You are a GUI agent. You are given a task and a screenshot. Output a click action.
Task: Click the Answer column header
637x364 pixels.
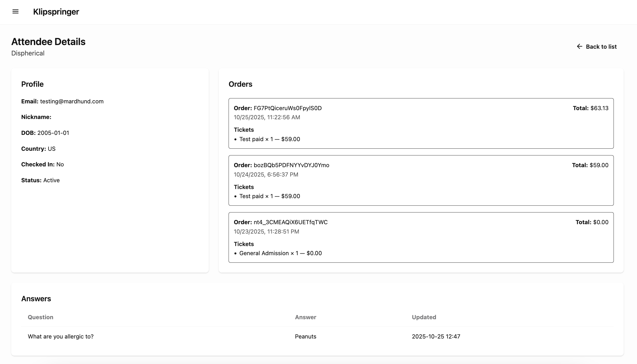(x=305, y=317)
